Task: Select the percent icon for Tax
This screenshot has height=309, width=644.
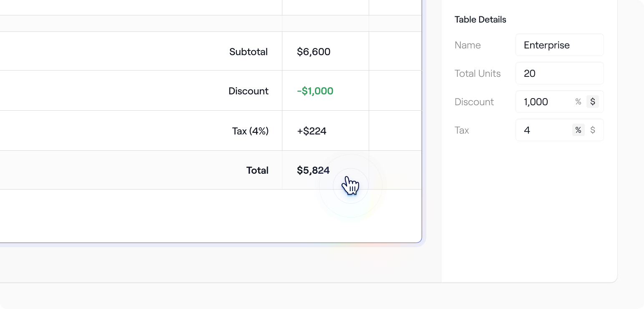Action: tap(579, 130)
